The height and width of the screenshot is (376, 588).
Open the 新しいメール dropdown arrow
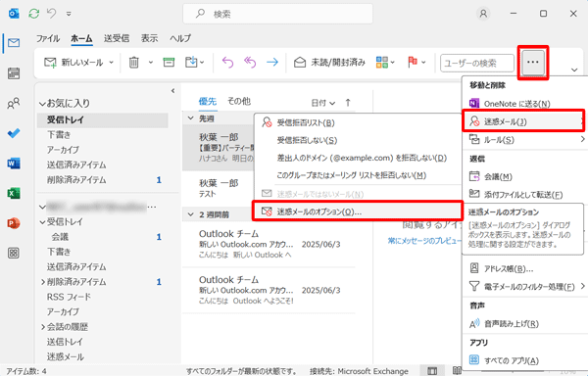112,63
